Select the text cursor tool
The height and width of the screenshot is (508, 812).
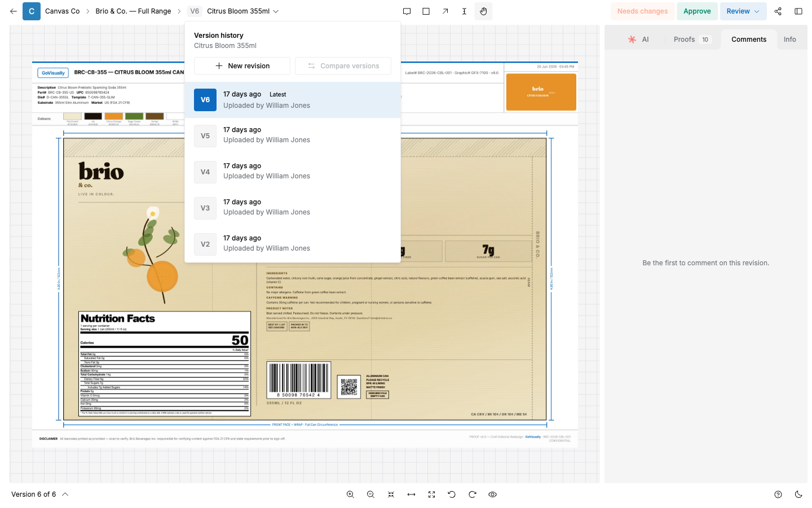464,11
